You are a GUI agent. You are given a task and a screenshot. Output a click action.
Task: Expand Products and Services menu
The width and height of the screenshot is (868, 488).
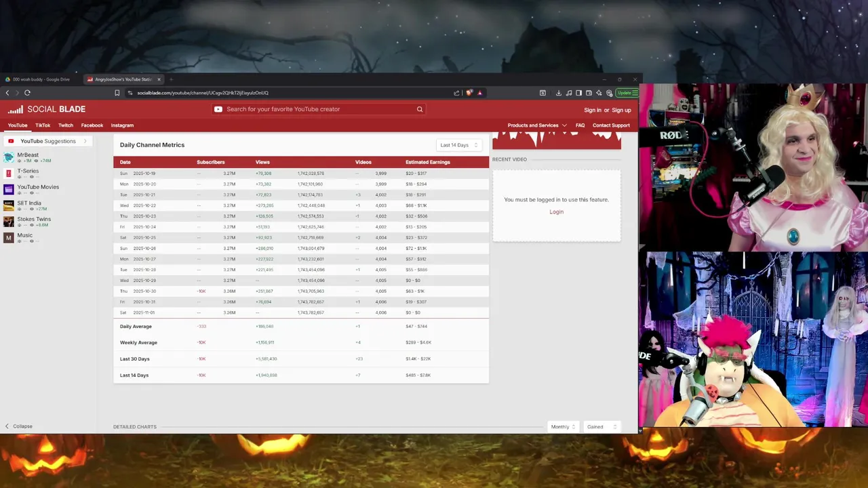tap(537, 125)
